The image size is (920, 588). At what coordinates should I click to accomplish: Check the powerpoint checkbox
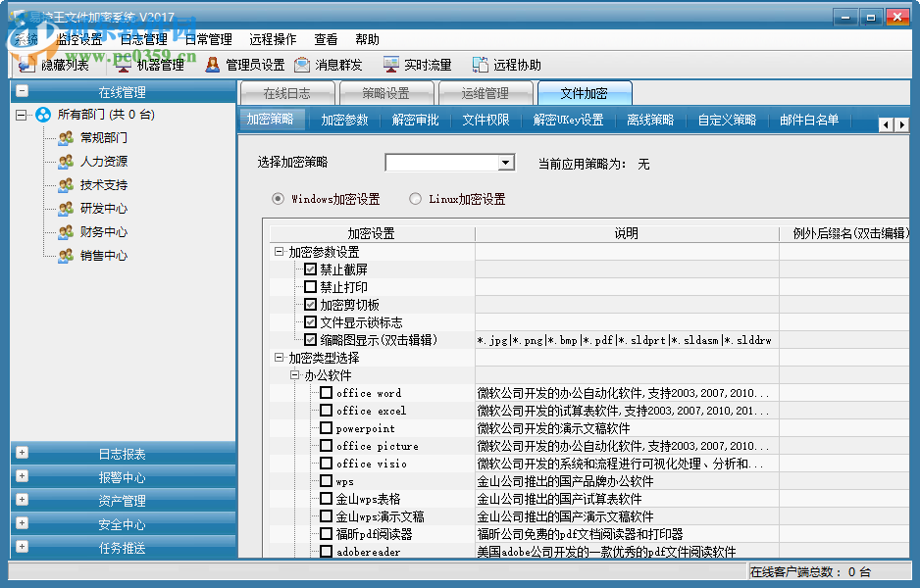click(327, 428)
